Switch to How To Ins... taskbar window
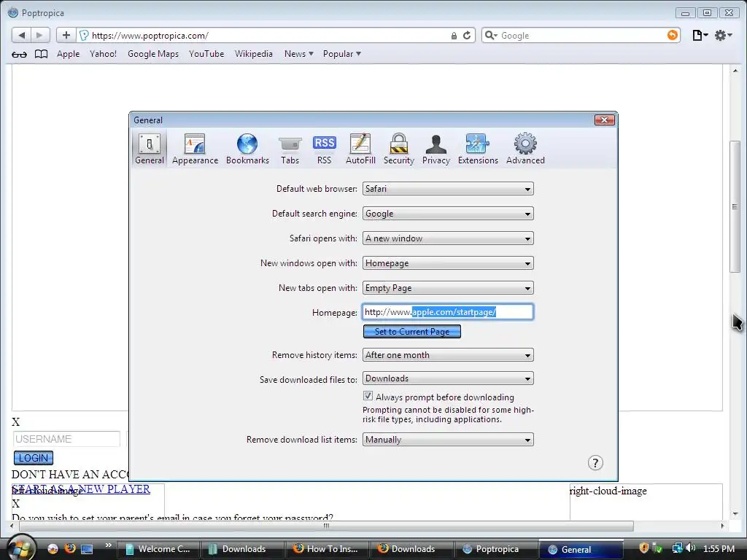The width and height of the screenshot is (747, 560). (326, 549)
